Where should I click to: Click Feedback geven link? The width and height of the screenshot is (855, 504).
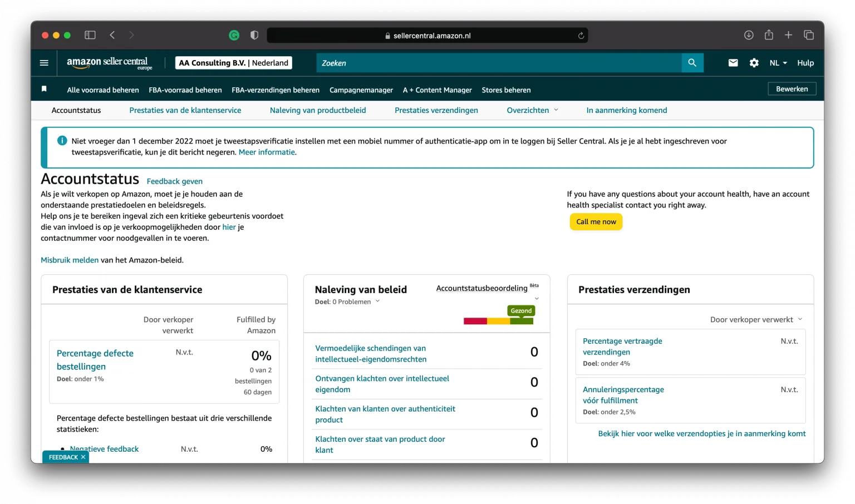click(175, 181)
